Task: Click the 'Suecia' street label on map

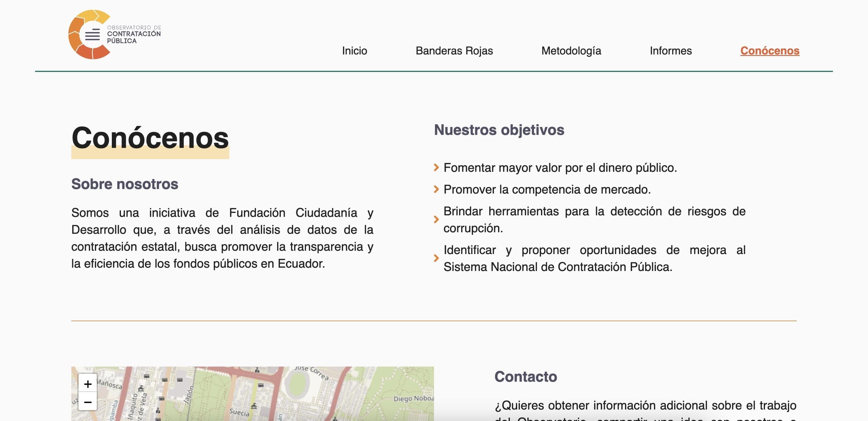Action: point(239,412)
